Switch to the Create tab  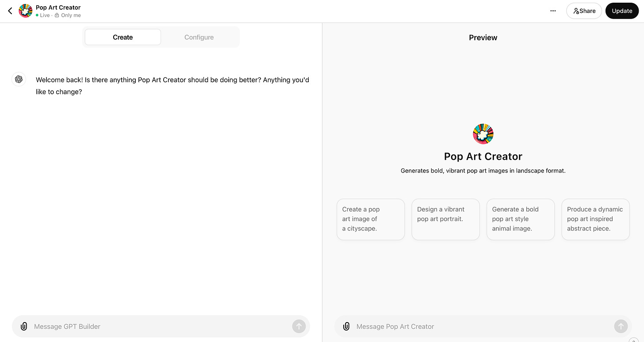tap(123, 37)
